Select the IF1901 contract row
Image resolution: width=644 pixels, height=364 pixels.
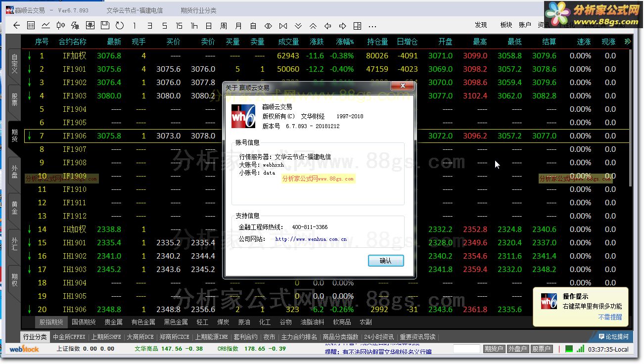tap(326, 69)
